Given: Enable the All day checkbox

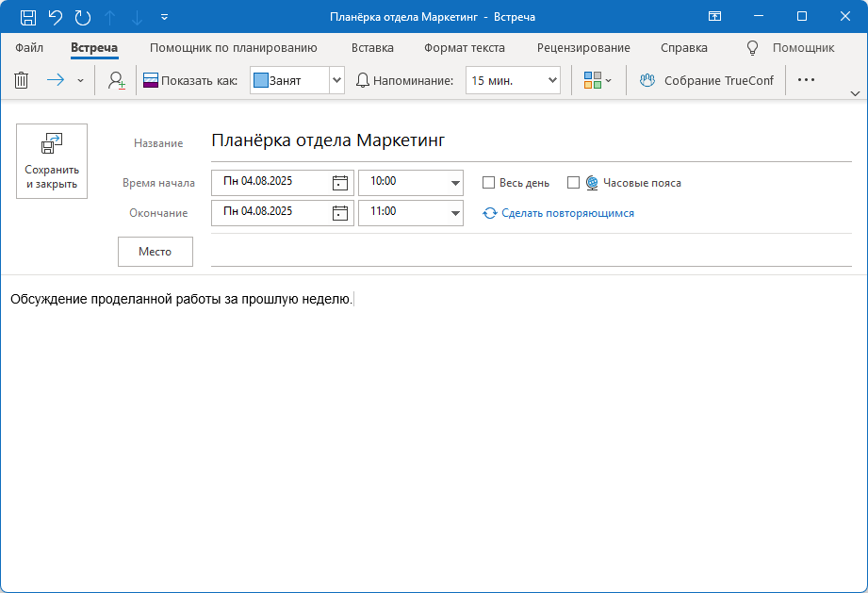Looking at the screenshot, I should click(x=488, y=183).
